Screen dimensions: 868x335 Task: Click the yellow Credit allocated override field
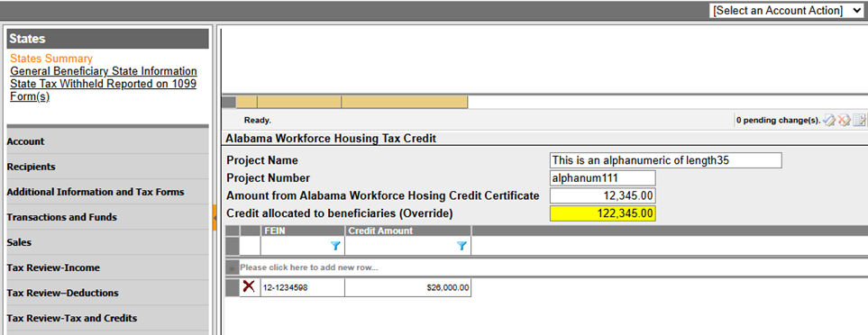tap(603, 213)
